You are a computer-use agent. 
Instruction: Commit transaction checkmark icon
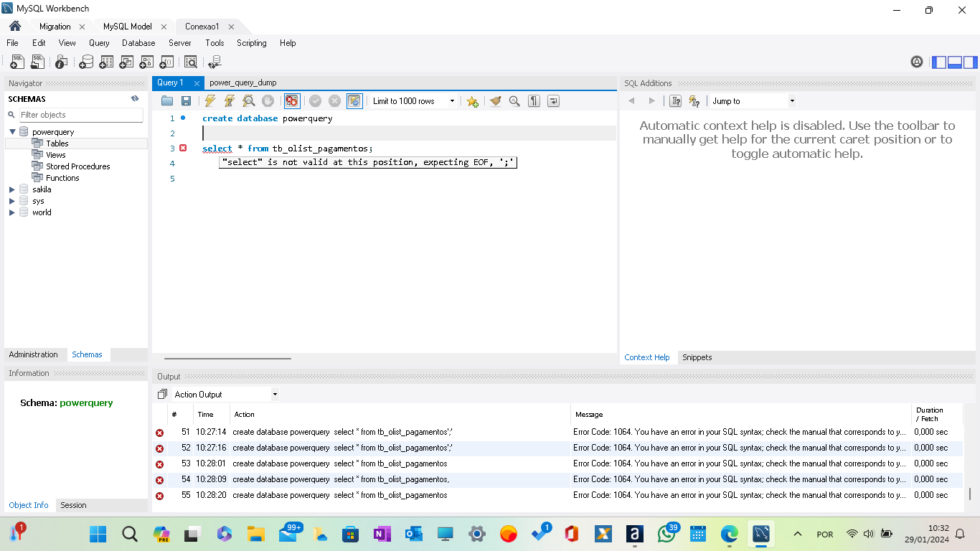tap(315, 101)
